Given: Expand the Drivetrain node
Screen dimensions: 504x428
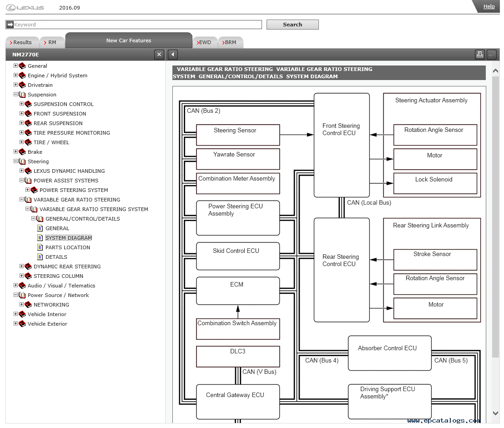Looking at the screenshot, I should (15, 85).
